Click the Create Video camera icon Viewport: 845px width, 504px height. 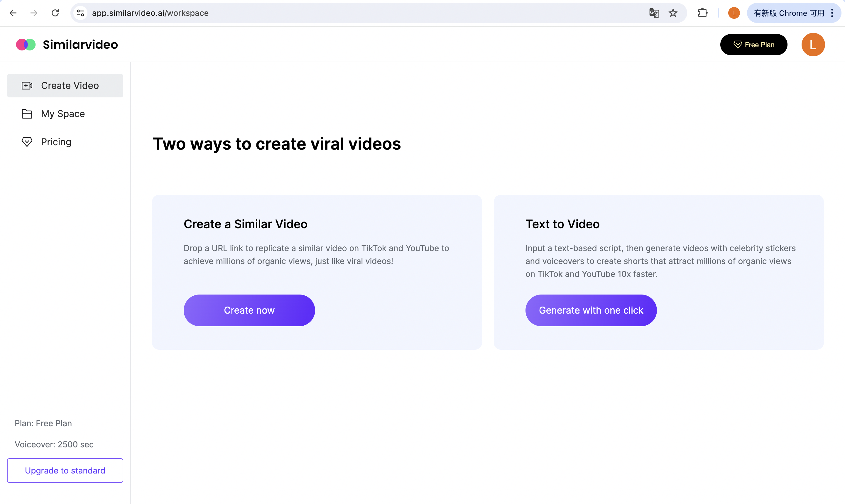[27, 86]
